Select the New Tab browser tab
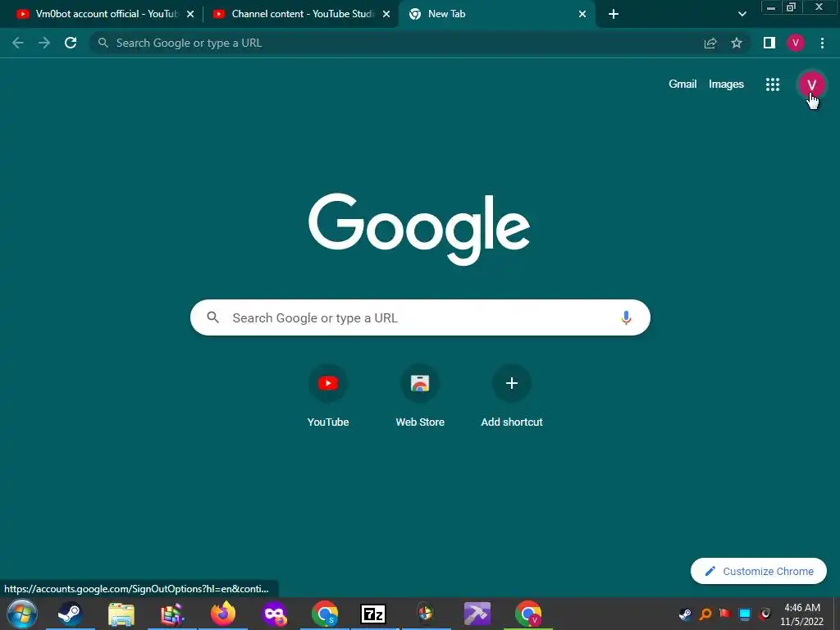 [x=496, y=14]
